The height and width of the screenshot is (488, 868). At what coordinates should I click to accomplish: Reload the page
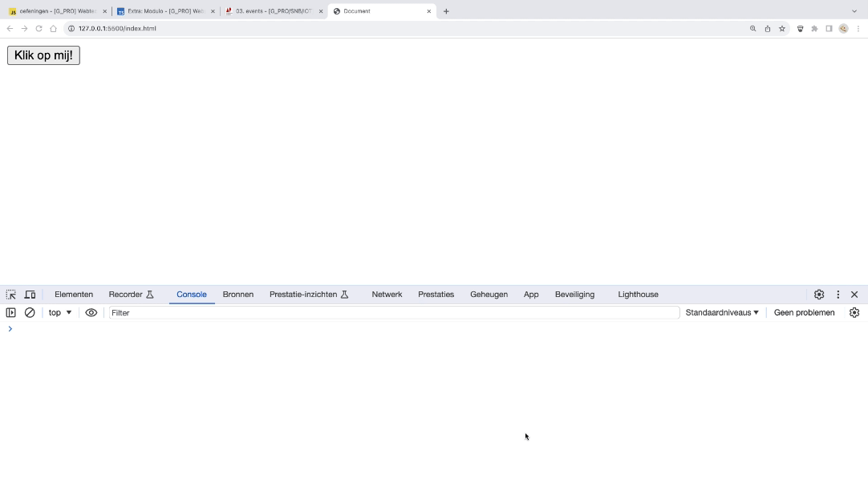click(39, 28)
